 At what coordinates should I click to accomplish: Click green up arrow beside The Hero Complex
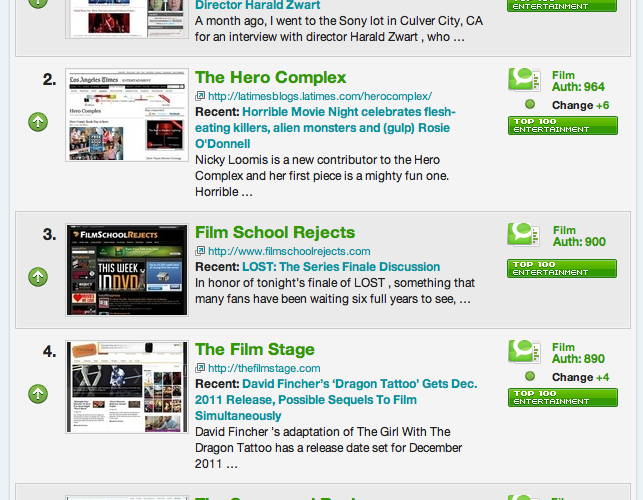38,122
